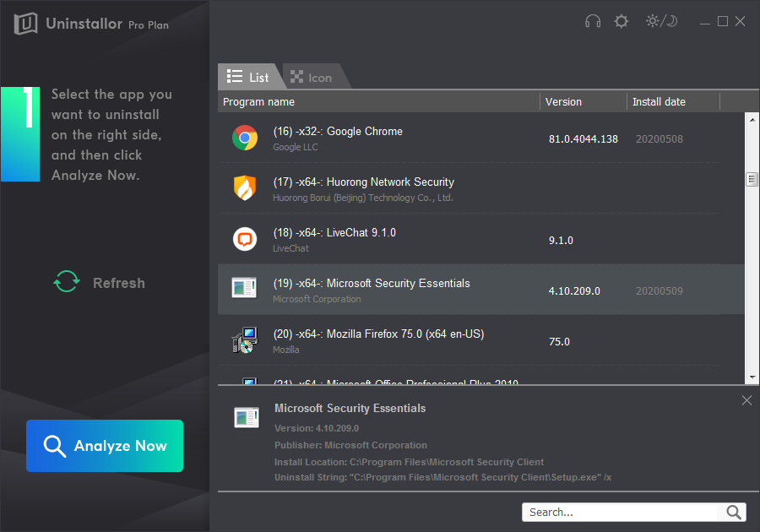The width and height of the screenshot is (760, 532).
Task: Click the search magnifier icon
Action: [x=733, y=512]
